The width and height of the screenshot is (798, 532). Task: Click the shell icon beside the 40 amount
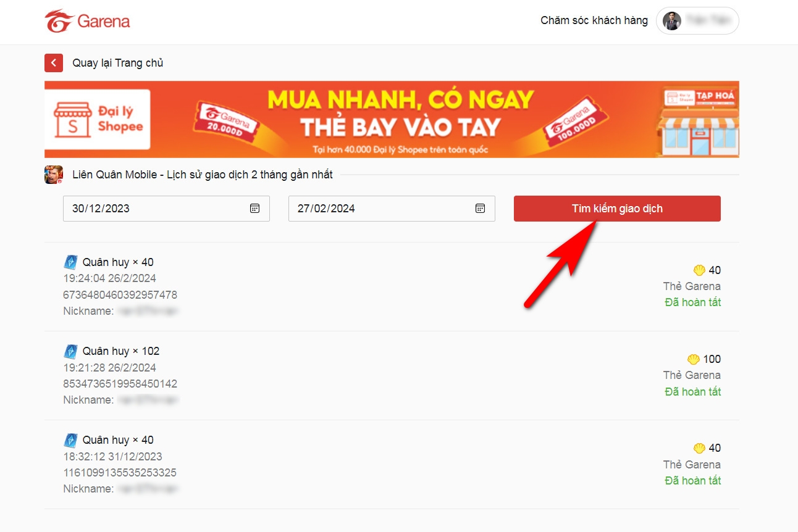click(699, 270)
